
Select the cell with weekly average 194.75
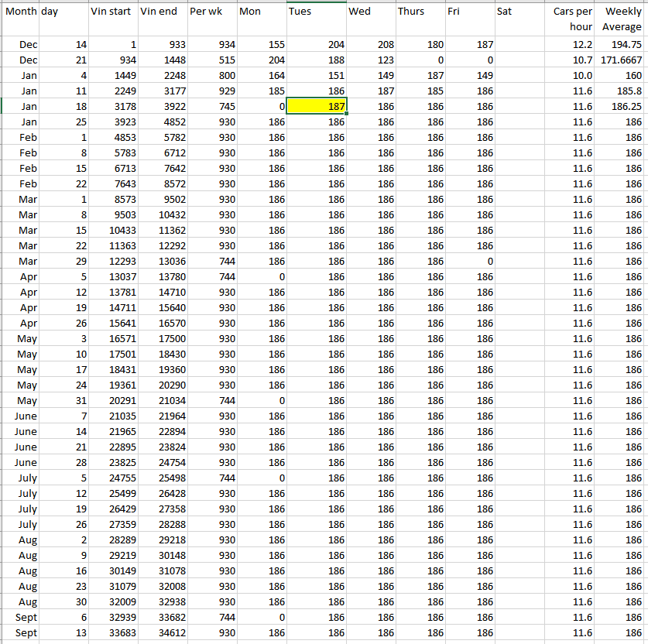point(621,45)
